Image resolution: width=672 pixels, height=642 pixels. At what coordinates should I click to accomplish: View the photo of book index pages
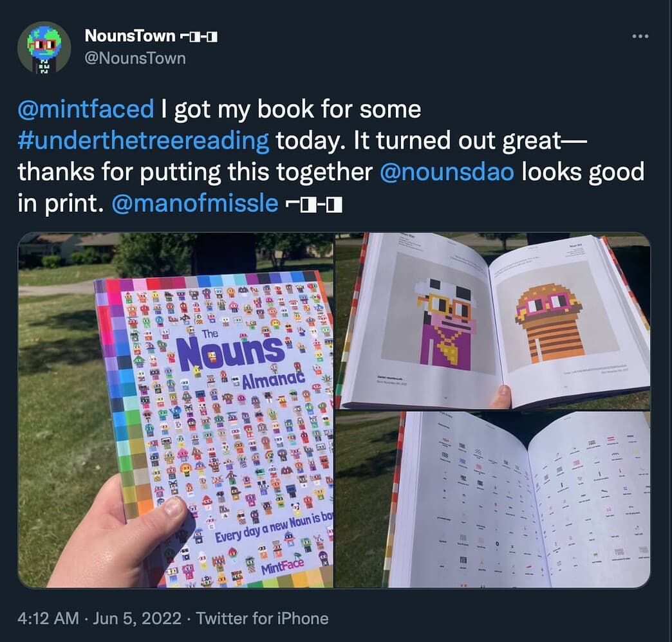[493, 499]
